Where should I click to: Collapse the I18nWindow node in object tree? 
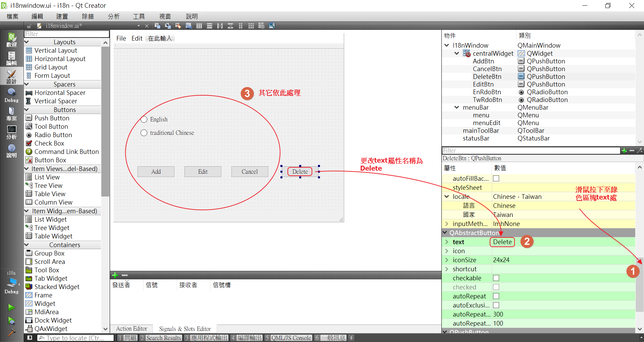(447, 45)
